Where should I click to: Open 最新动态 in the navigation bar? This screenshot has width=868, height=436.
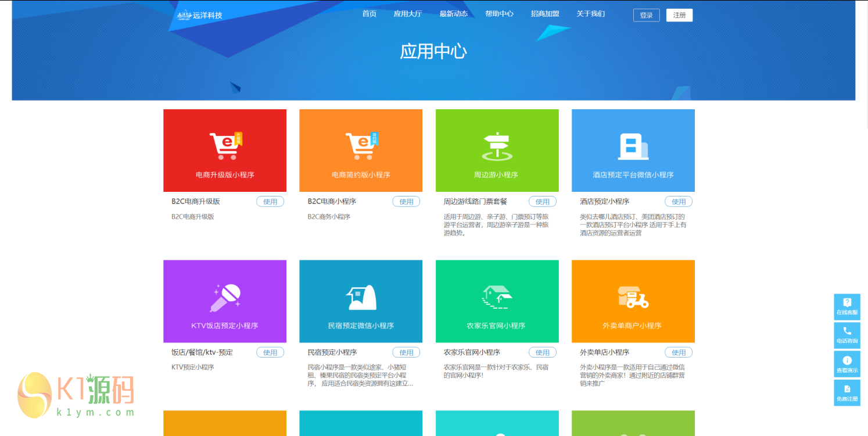coord(454,14)
